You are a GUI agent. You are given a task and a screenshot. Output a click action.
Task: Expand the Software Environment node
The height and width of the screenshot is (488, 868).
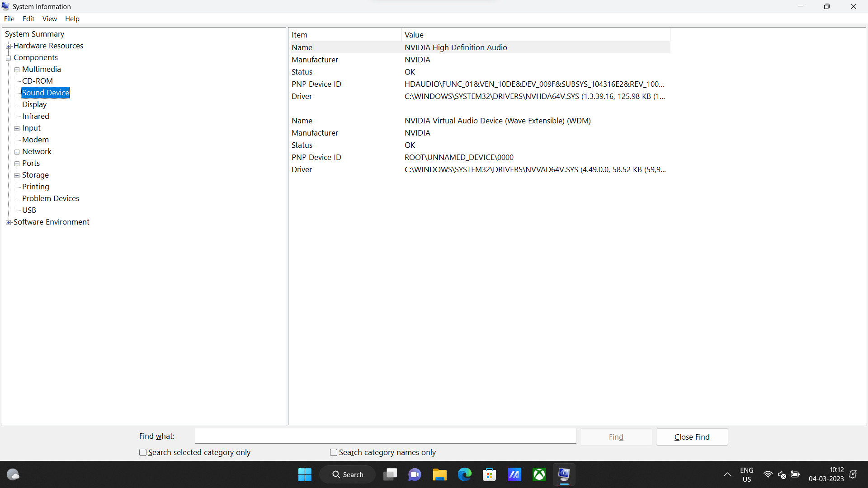tap(8, 222)
